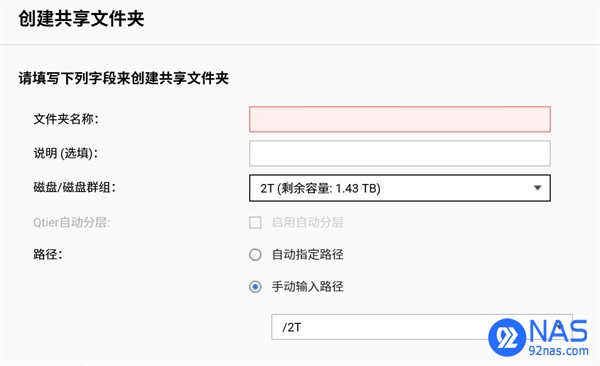Click the /2T path combo box
This screenshot has width=600, height=366.
point(422,327)
